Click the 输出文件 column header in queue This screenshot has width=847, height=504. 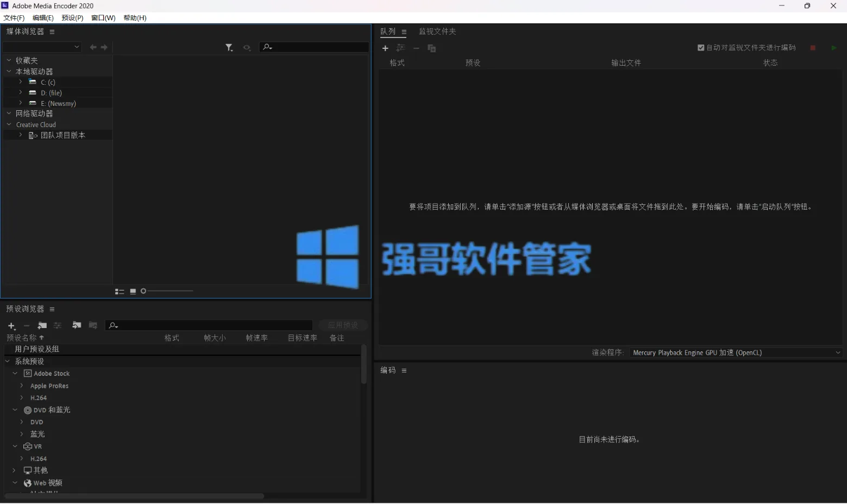click(626, 63)
